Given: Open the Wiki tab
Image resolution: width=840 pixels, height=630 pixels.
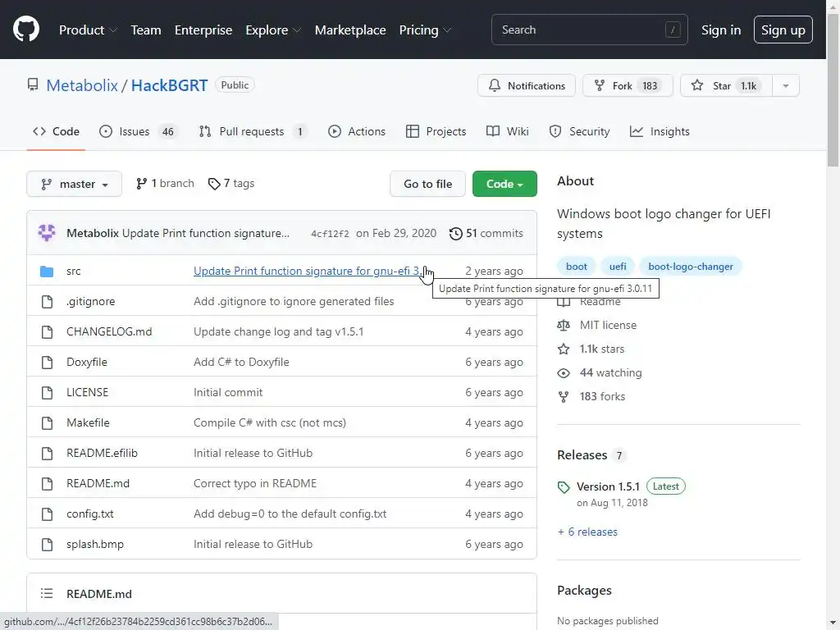Looking at the screenshot, I should (507, 131).
